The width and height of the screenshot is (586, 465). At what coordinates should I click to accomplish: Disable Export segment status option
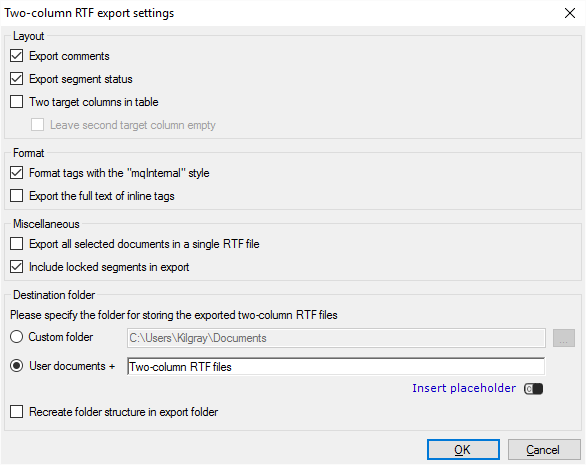coord(16,79)
